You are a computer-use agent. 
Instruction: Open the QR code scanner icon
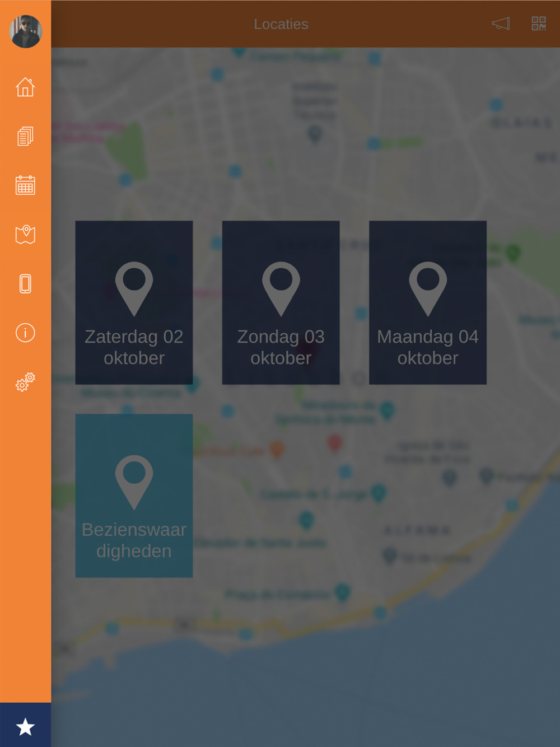point(539,24)
